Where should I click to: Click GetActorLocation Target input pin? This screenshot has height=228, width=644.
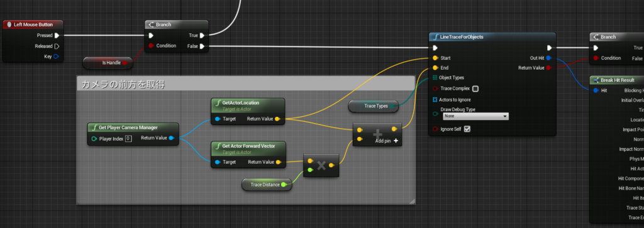(x=218, y=119)
